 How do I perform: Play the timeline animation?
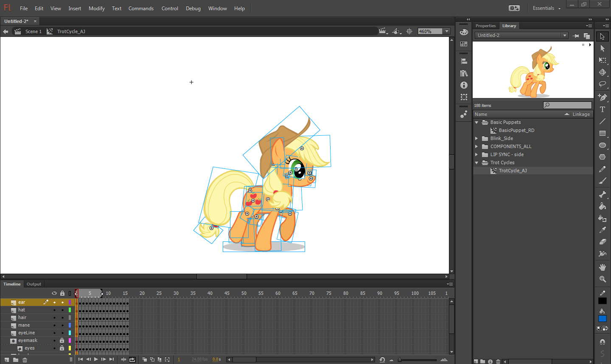point(96,360)
